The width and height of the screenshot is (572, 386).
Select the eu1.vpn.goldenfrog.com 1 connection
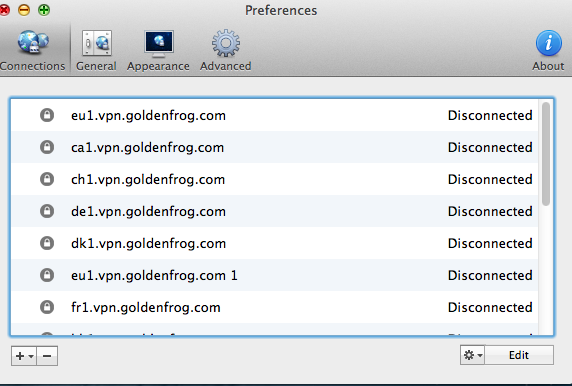tap(274, 275)
